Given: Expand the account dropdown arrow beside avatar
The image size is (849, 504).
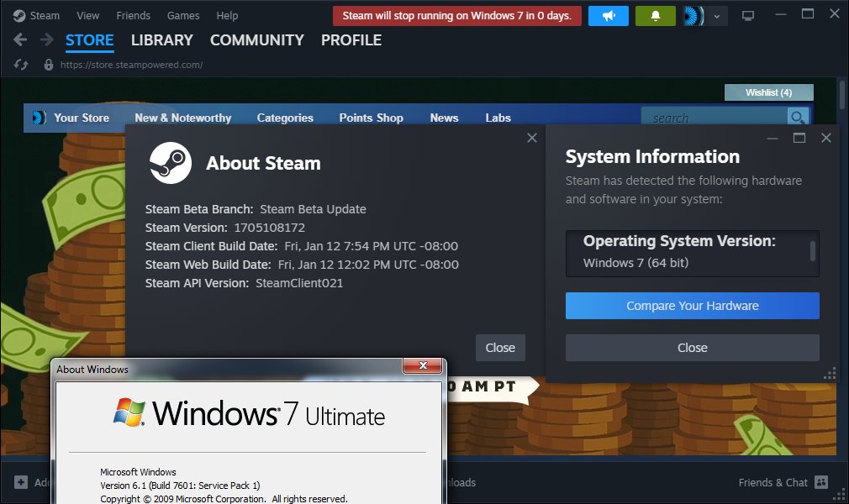Looking at the screenshot, I should 717,16.
